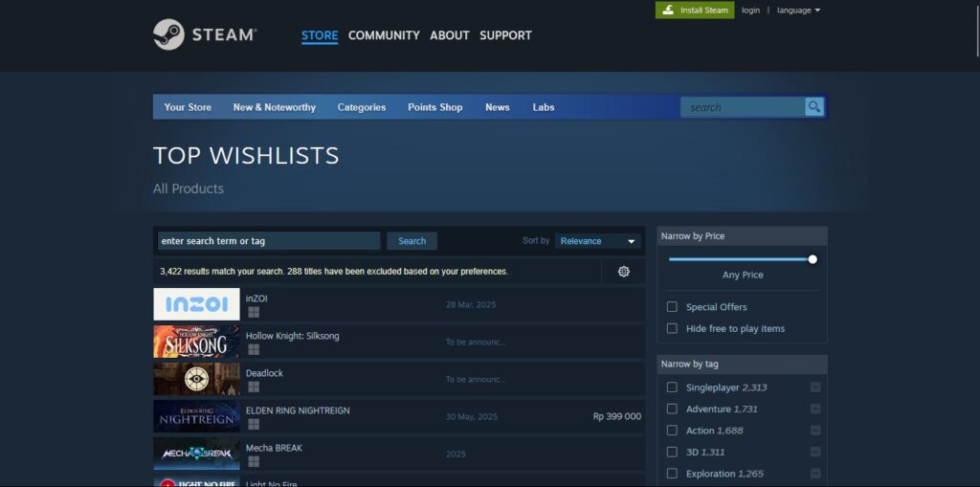Image resolution: width=980 pixels, height=487 pixels.
Task: Open the News tab
Action: 498,107
